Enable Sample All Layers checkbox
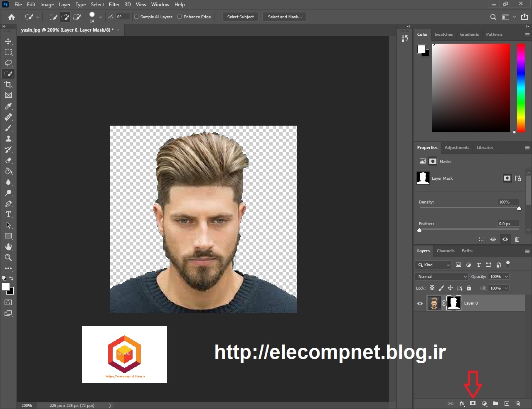532x409 pixels. [x=136, y=17]
